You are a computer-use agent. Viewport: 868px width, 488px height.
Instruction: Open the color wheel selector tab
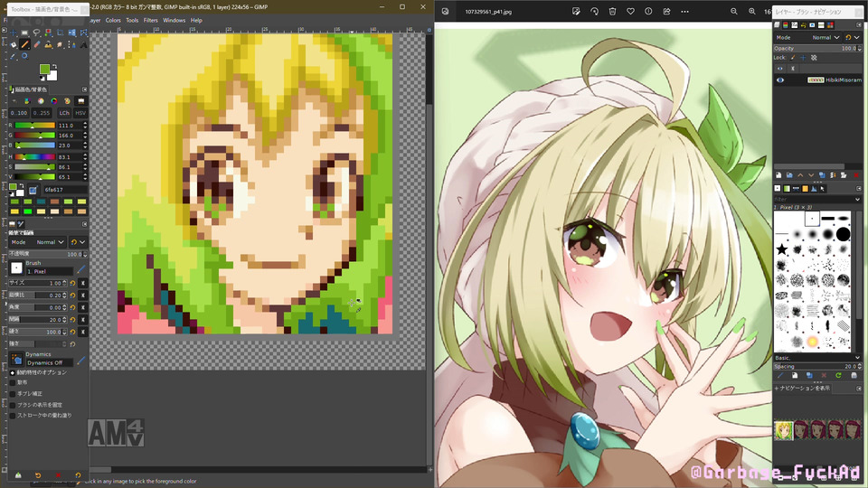tap(53, 100)
